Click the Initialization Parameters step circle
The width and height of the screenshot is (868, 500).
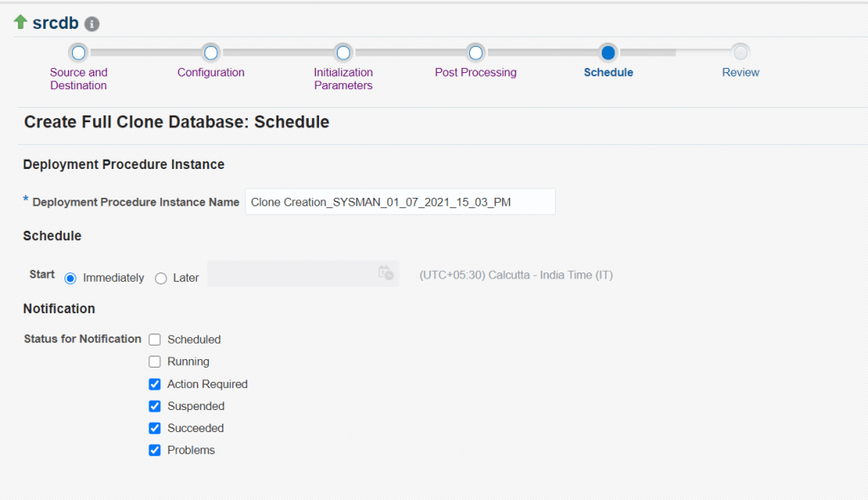click(344, 53)
